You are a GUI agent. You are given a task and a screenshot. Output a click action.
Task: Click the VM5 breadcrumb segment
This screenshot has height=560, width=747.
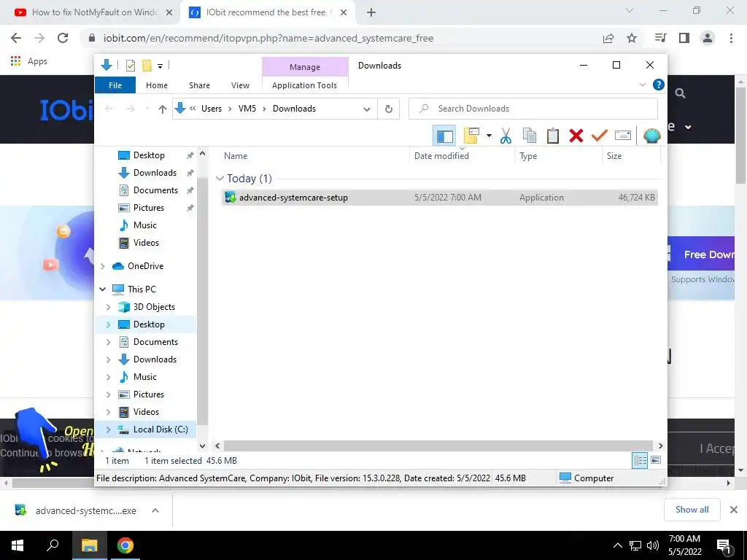pos(247,109)
